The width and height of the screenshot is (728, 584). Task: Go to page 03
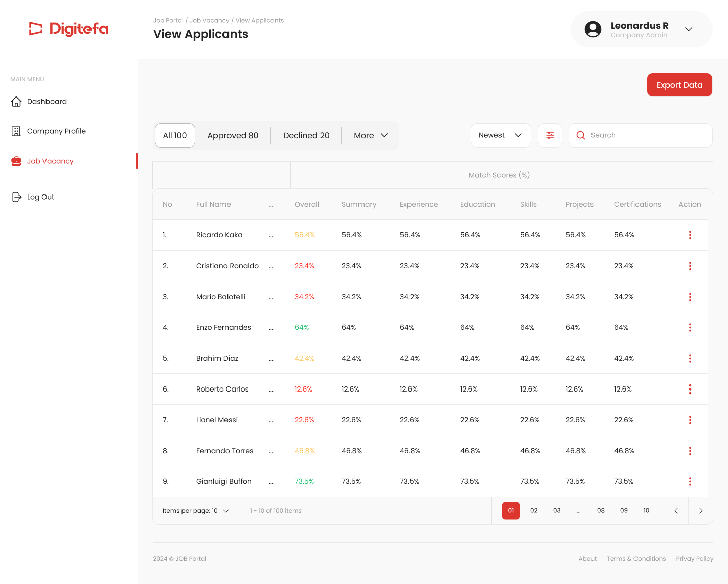[557, 511]
